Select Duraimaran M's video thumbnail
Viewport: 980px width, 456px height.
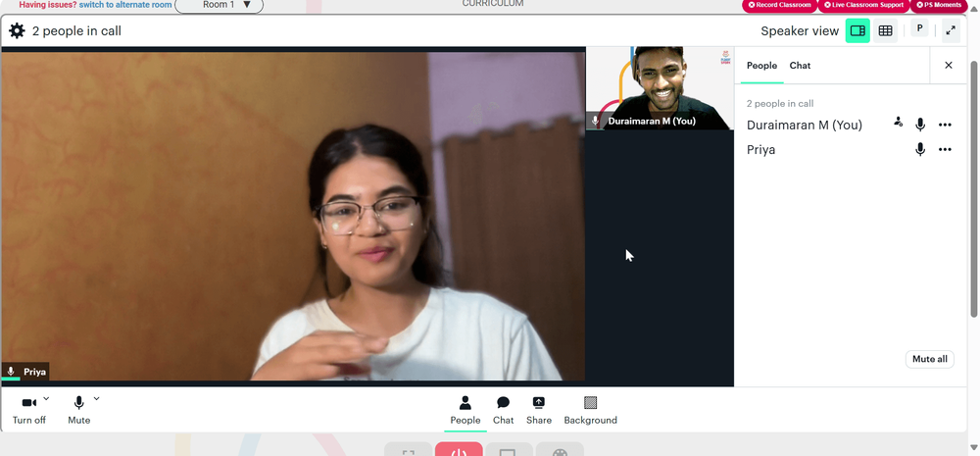(x=660, y=88)
